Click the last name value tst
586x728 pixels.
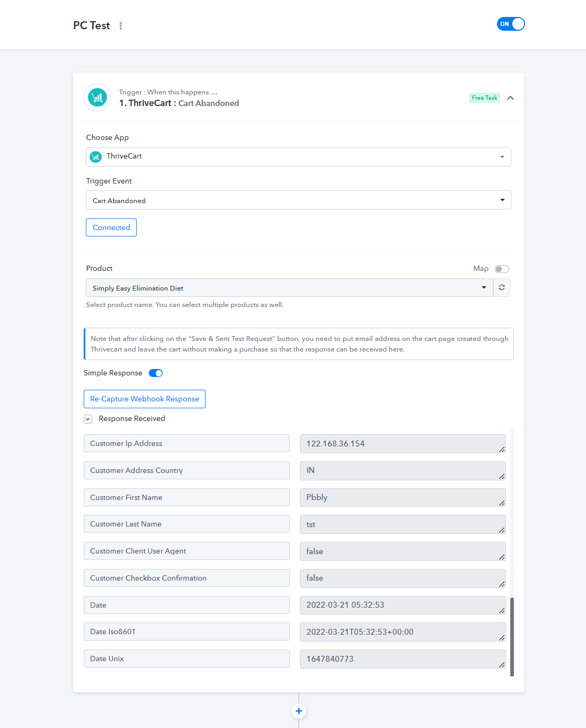click(x=403, y=524)
